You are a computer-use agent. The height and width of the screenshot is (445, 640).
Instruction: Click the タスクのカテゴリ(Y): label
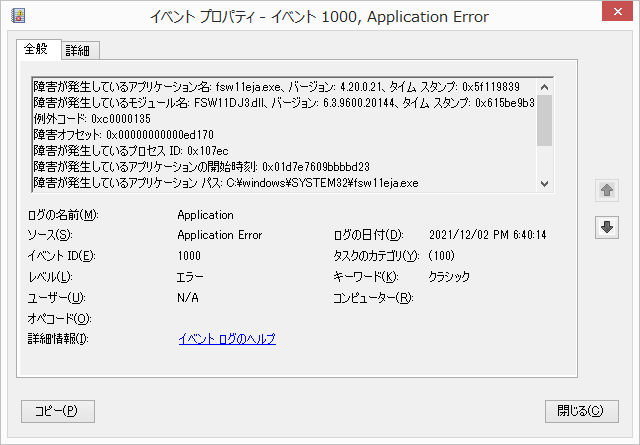point(376,256)
